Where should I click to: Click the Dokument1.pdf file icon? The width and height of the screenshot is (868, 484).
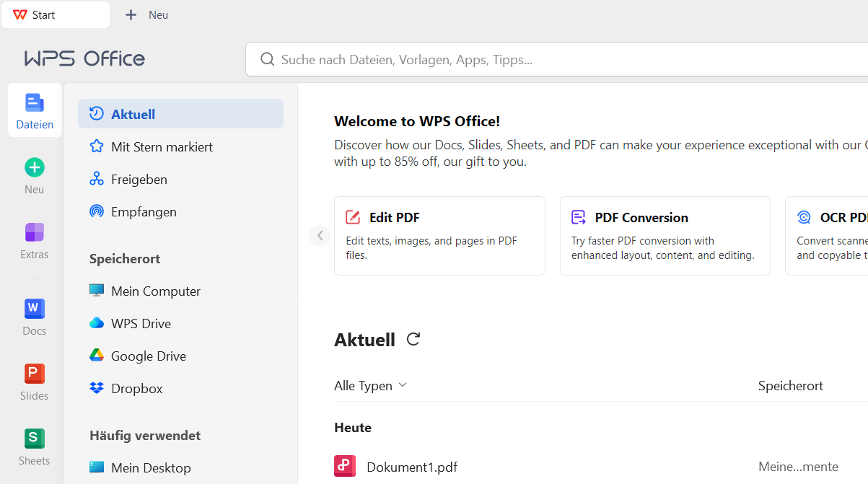click(x=345, y=467)
